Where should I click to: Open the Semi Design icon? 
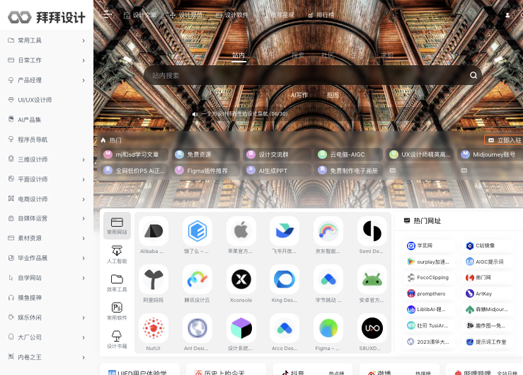click(372, 231)
